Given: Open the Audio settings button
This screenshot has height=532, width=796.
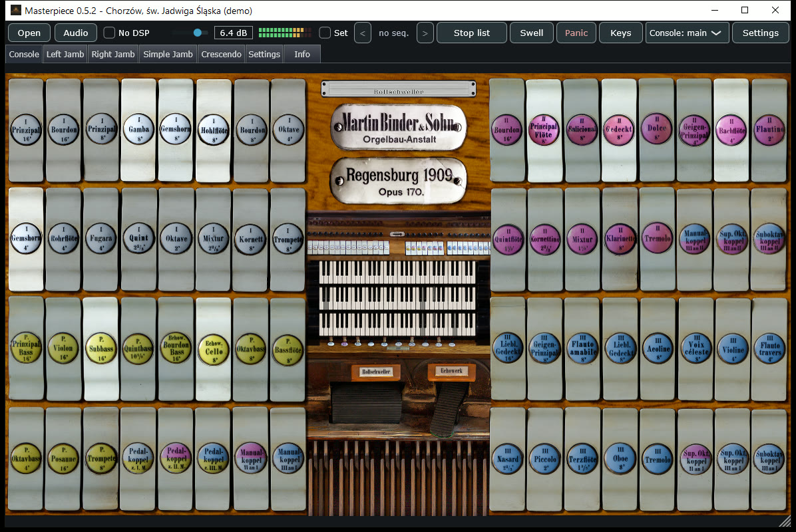Looking at the screenshot, I should [76, 33].
